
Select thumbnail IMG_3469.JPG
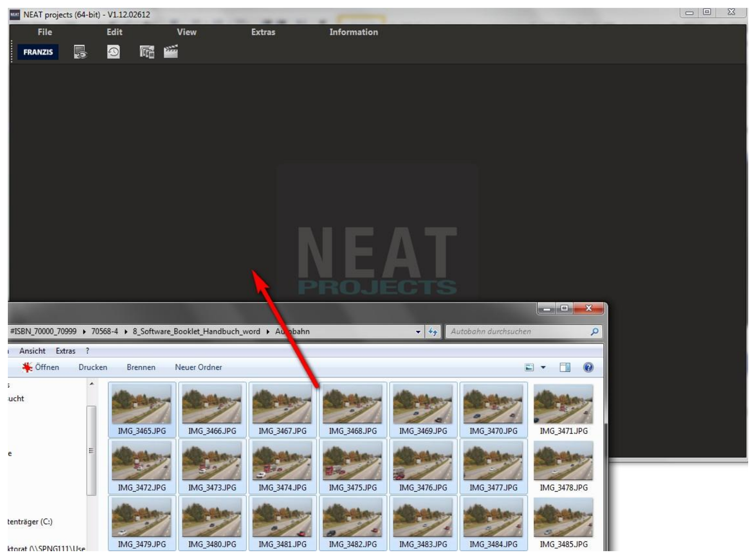423,409
